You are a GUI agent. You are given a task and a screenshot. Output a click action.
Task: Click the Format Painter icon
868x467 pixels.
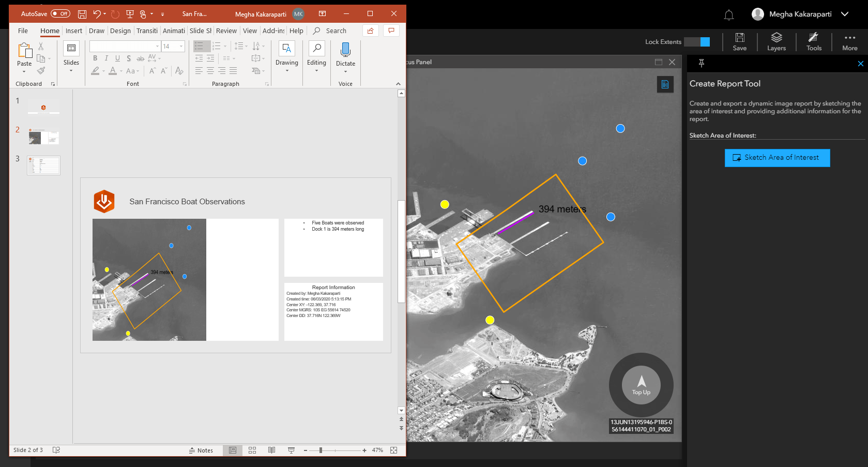click(40, 71)
